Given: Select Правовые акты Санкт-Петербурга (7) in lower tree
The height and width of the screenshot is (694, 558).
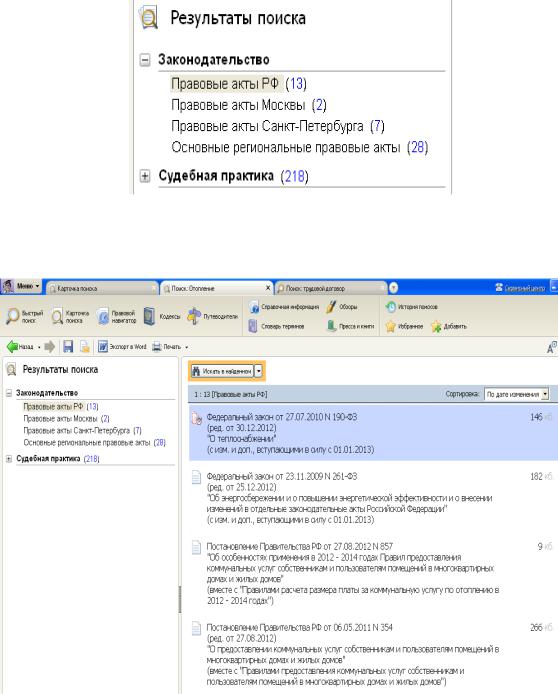Looking at the screenshot, I should (82, 430).
